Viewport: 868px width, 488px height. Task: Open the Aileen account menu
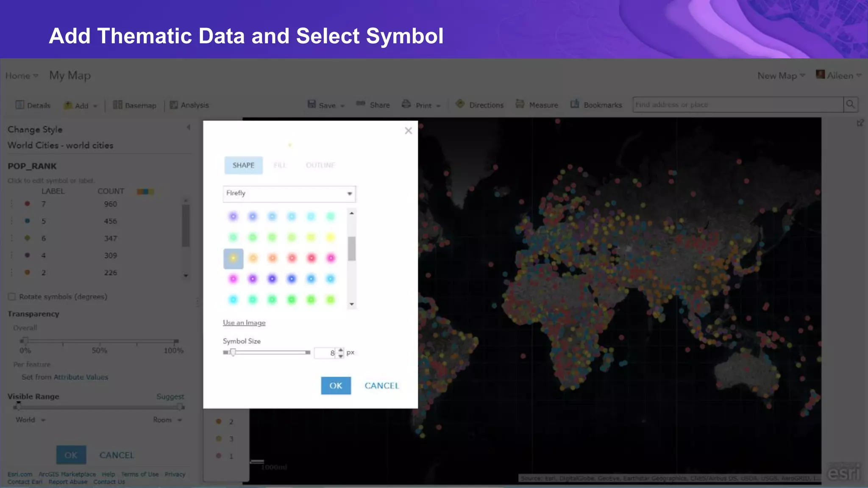coord(839,75)
